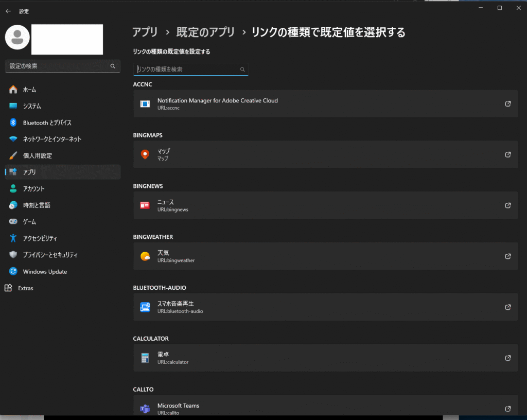Focus the リンクの種類を検索 search field
The image size is (527, 420).
[191, 69]
